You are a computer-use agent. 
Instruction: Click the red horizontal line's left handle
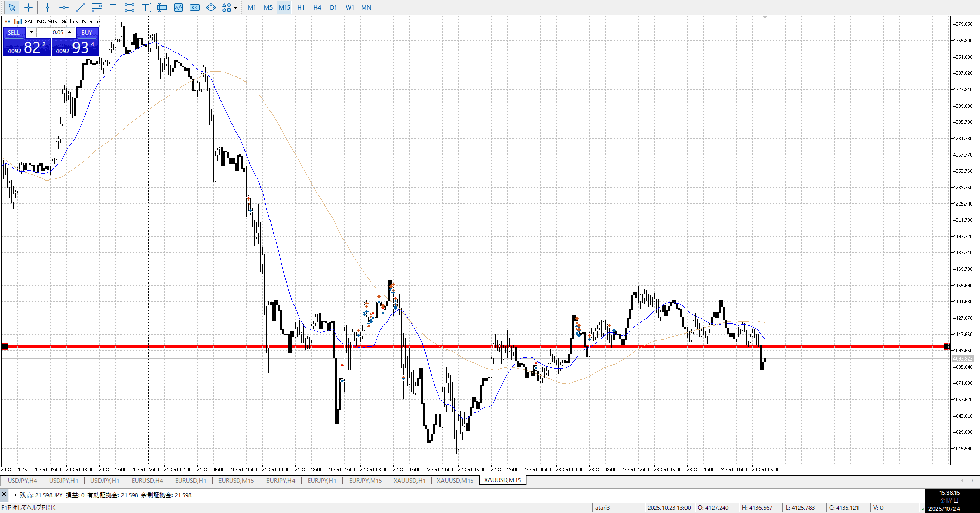pos(5,347)
